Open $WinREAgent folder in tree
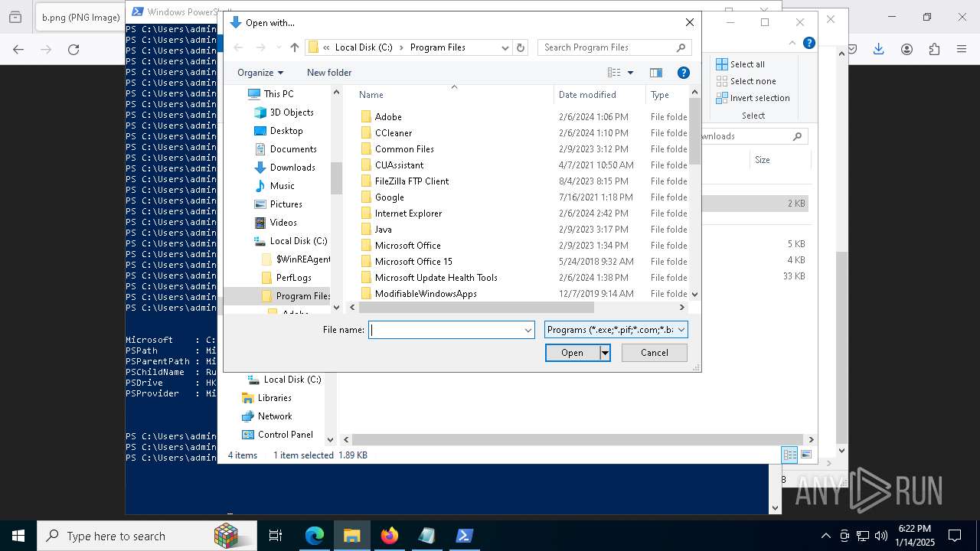Viewport: 980px width, 551px height. (303, 259)
